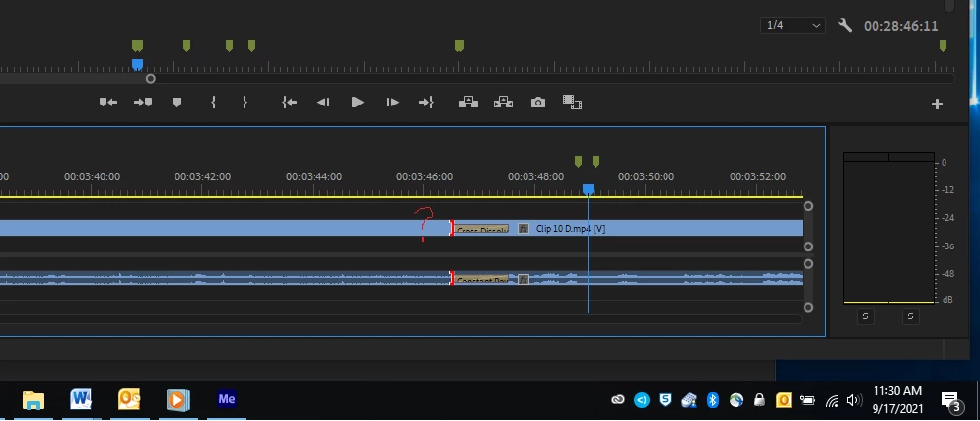The height and width of the screenshot is (421, 980).
Task: Open the Bluetooth tray icon
Action: (x=713, y=400)
